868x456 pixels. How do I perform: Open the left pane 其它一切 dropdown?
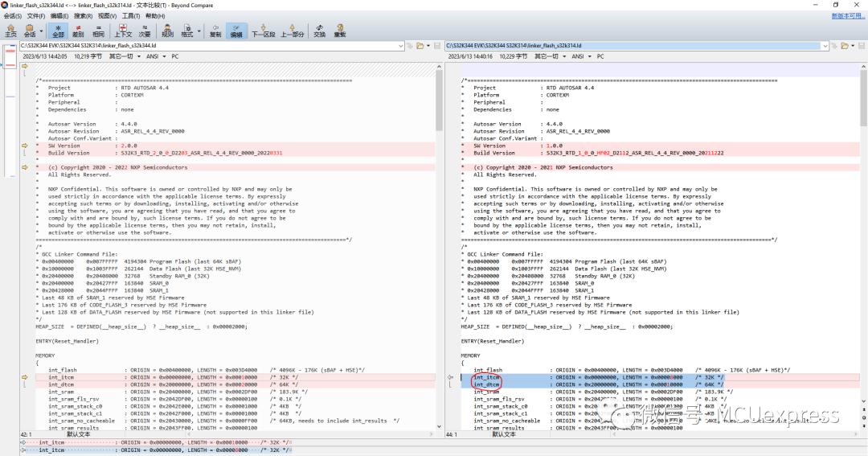[125, 56]
